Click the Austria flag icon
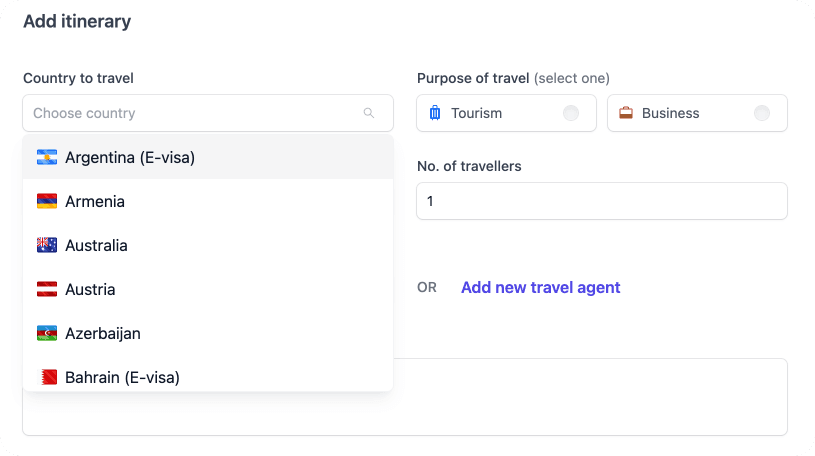The width and height of the screenshot is (815, 456). click(47, 289)
